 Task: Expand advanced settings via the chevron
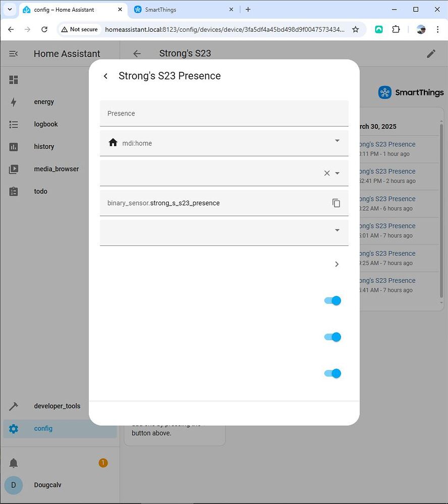[337, 264]
